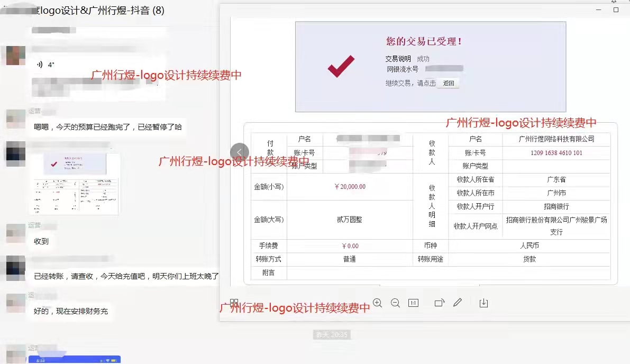The height and width of the screenshot is (364, 630).
Task: Rotate the receipt image using rotate icon
Action: tap(439, 303)
